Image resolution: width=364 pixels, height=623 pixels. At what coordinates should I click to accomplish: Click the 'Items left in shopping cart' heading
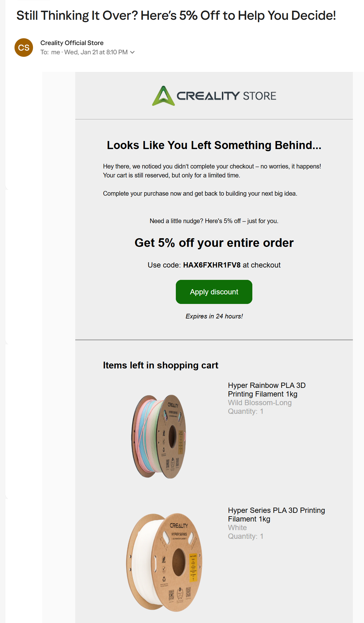pyautogui.click(x=161, y=365)
